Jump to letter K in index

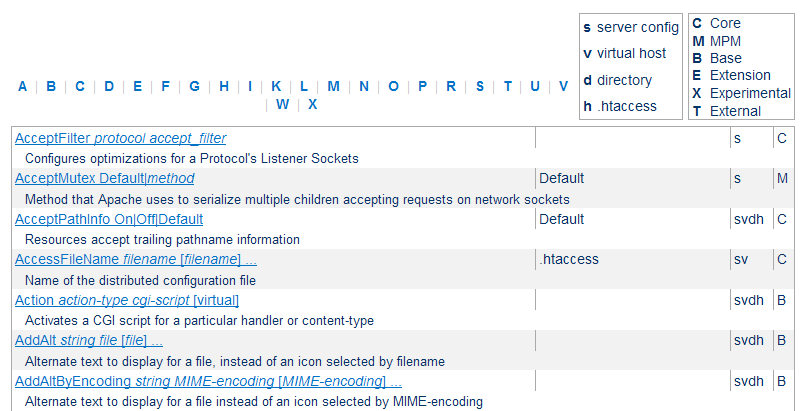click(276, 86)
